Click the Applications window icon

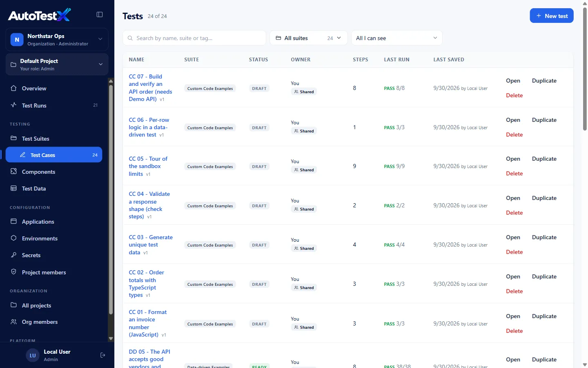coord(13,221)
